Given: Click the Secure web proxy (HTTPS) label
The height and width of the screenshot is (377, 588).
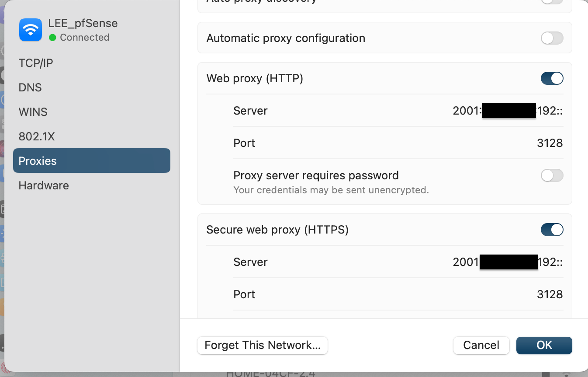Looking at the screenshot, I should coord(277,230).
